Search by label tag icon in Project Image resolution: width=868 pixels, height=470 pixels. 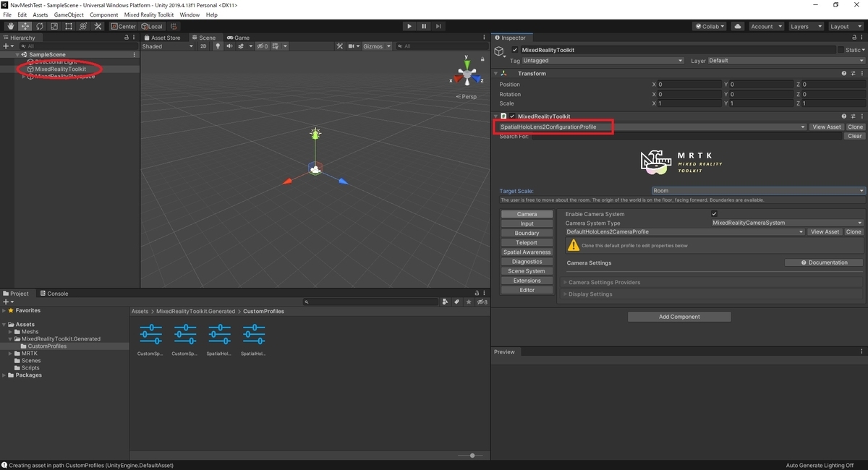456,302
